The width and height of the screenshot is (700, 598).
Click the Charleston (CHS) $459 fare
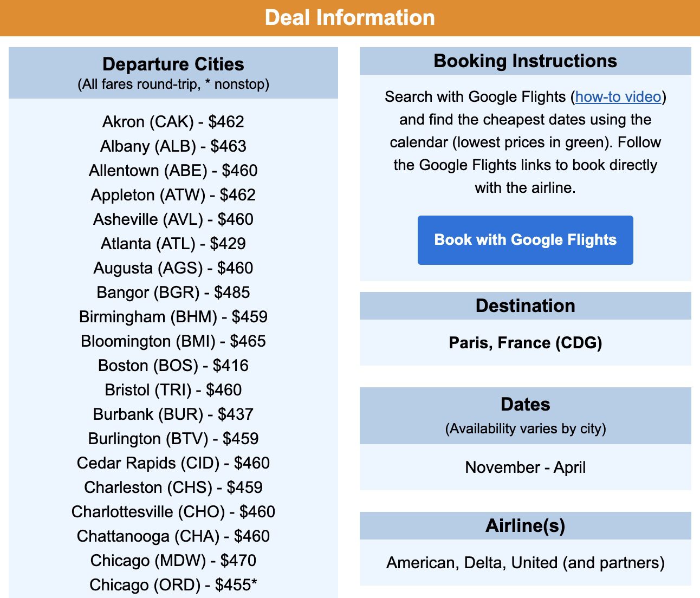(173, 487)
